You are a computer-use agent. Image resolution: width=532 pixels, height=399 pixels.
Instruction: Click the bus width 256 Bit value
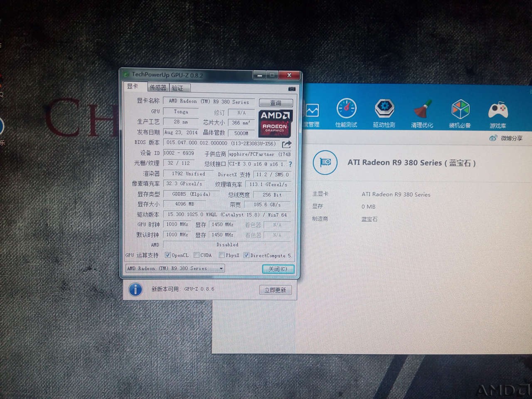(x=272, y=195)
